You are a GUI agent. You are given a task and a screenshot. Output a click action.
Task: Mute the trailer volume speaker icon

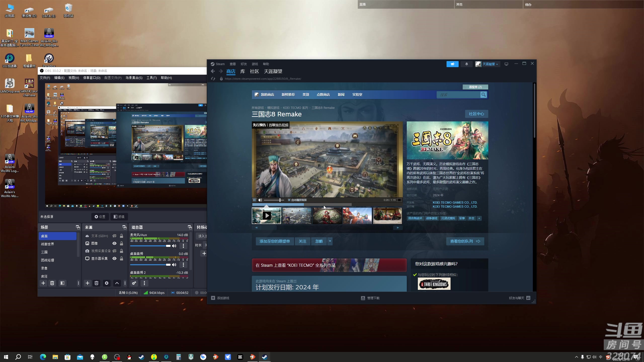260,200
